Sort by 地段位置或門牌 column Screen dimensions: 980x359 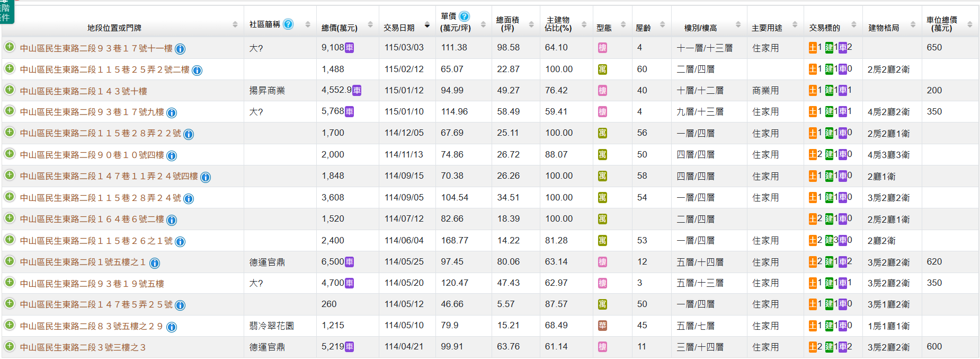(x=235, y=24)
